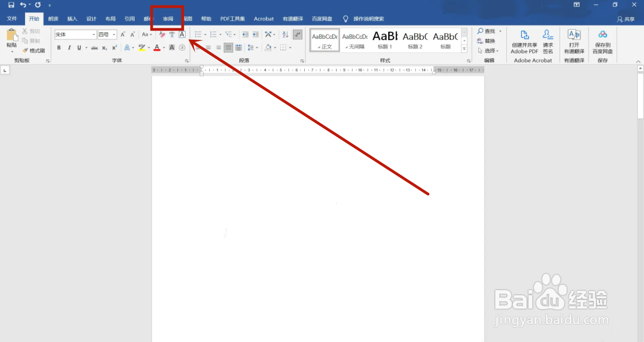
Task: Undo the last action
Action: (x=23, y=5)
